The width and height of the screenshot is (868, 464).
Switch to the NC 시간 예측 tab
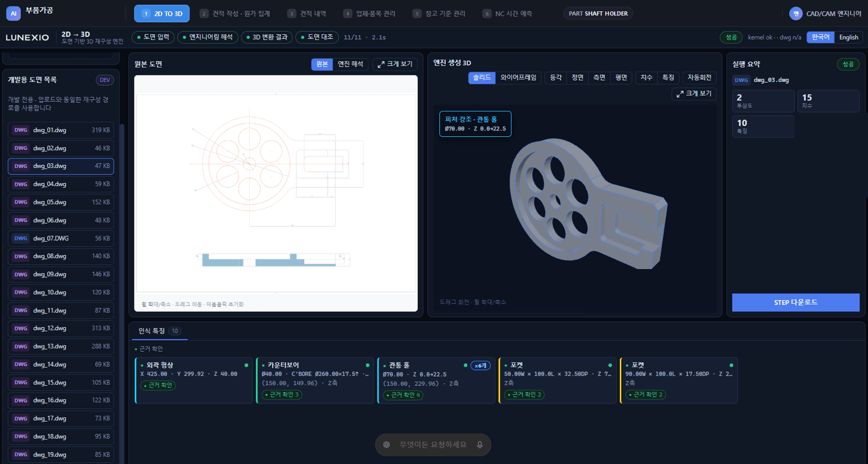tap(507, 13)
